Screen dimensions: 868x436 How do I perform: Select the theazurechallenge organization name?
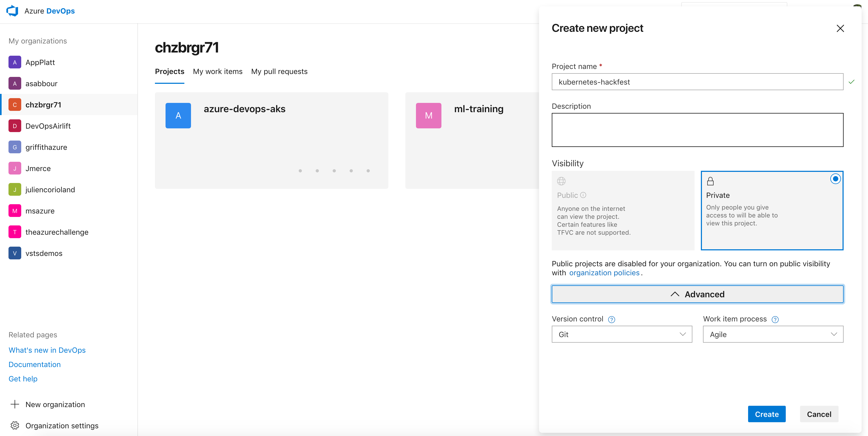[x=57, y=232]
